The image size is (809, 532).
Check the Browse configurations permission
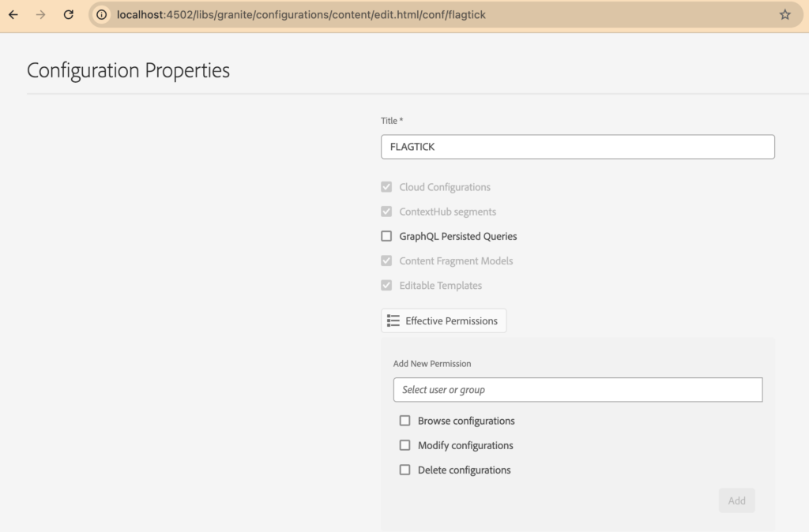point(405,421)
